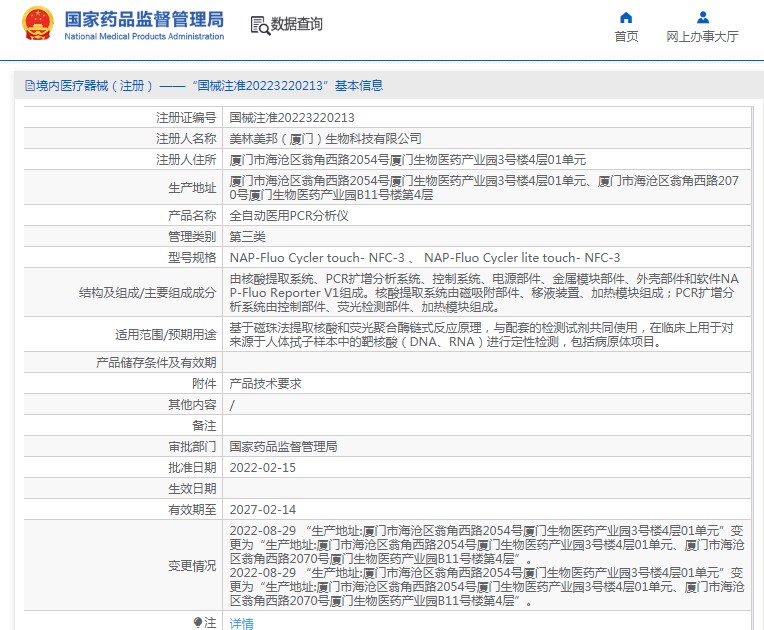Select the 管理类别 label
The width and height of the screenshot is (764, 630).
pyautogui.click(x=192, y=236)
